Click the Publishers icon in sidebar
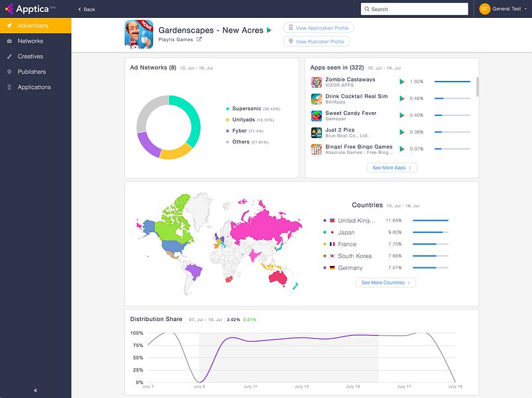 [9, 72]
